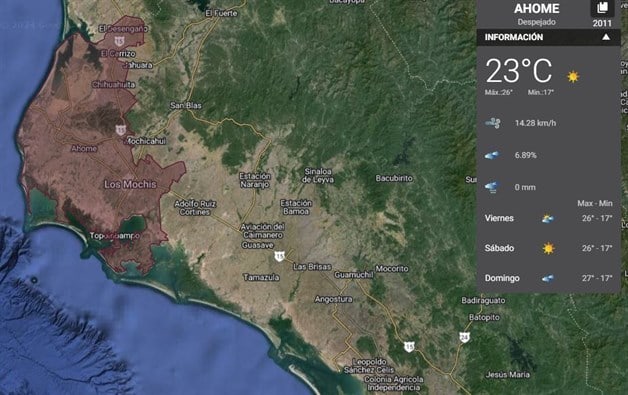The width and height of the screenshot is (628, 395).
Task: Click the 0 mm precipitation value
Action: coord(525,187)
